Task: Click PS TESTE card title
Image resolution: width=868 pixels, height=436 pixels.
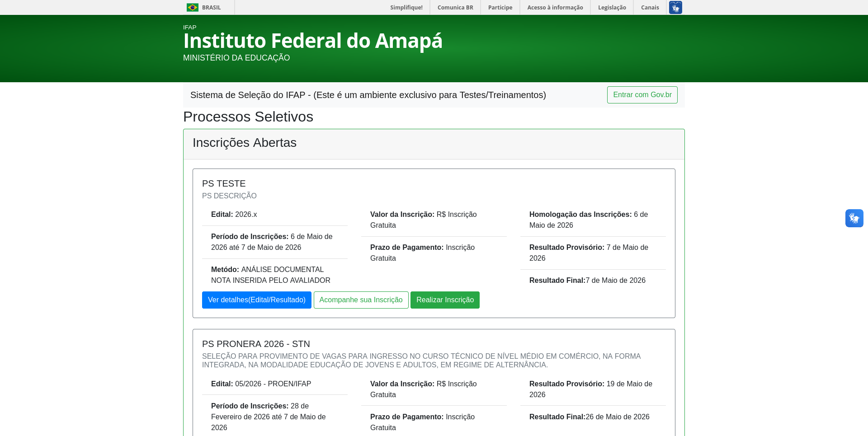Action: [x=224, y=183]
